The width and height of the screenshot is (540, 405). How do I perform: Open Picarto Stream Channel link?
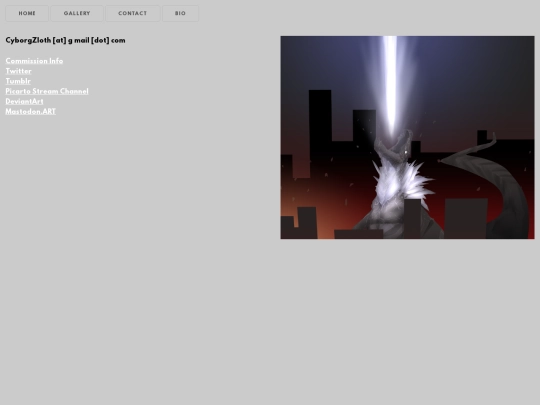pos(47,91)
